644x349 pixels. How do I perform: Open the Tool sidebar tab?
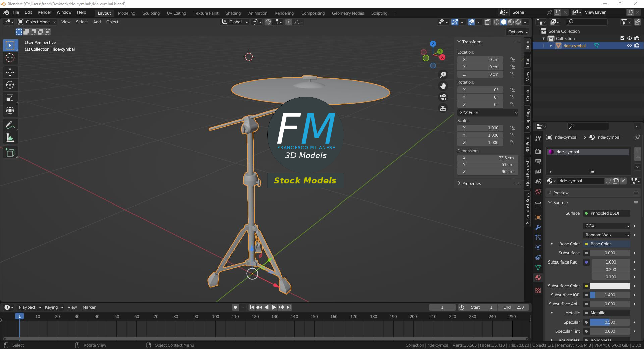point(528,60)
